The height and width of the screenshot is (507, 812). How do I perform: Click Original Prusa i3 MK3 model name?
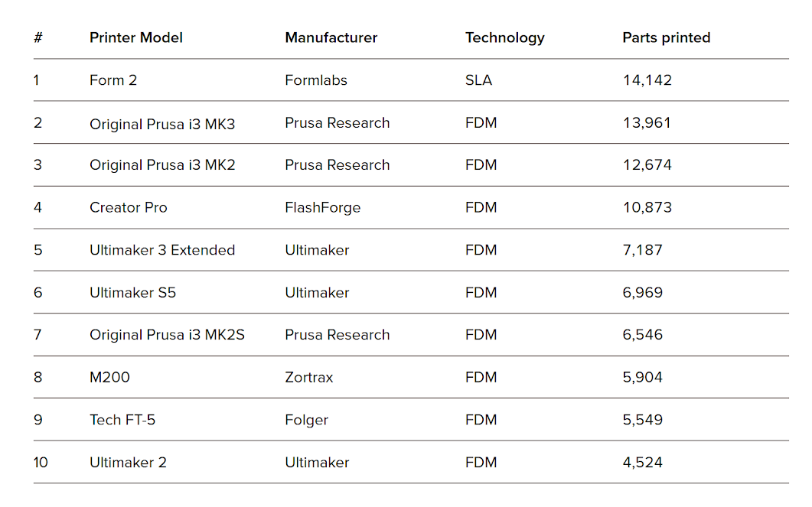click(x=162, y=124)
